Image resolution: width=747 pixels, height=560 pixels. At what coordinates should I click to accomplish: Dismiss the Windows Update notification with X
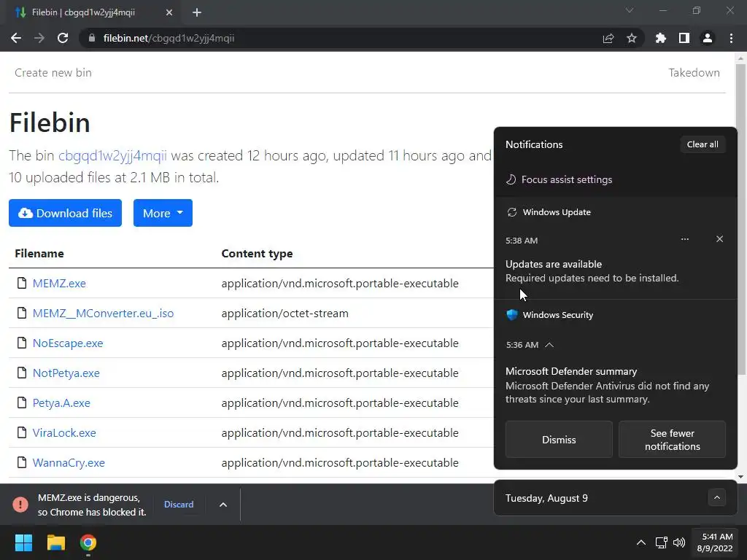[719, 239]
